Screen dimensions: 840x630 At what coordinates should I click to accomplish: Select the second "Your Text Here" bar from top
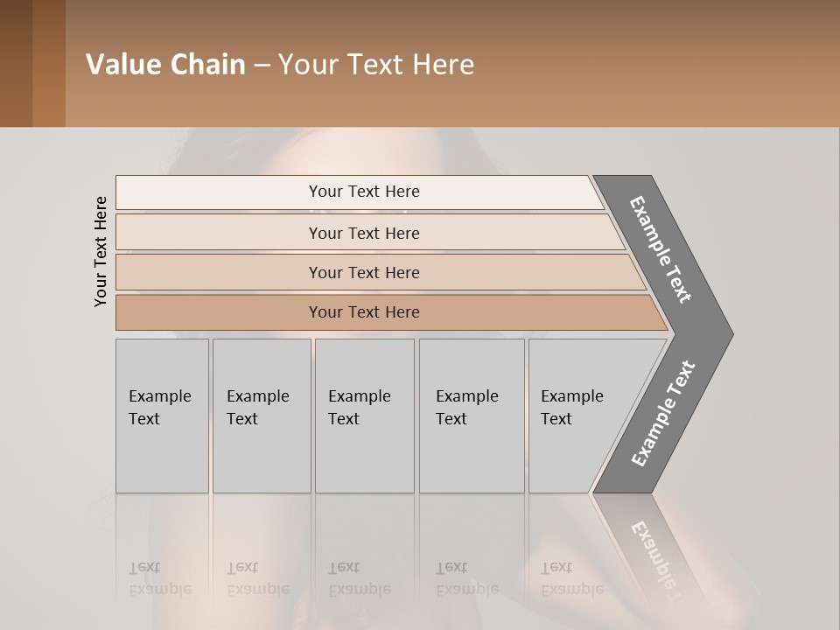[364, 233]
